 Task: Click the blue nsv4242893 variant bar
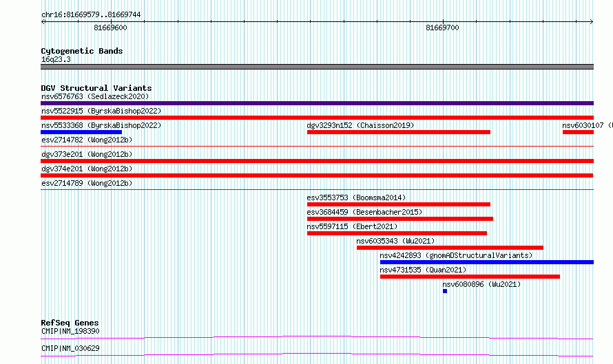487,262
